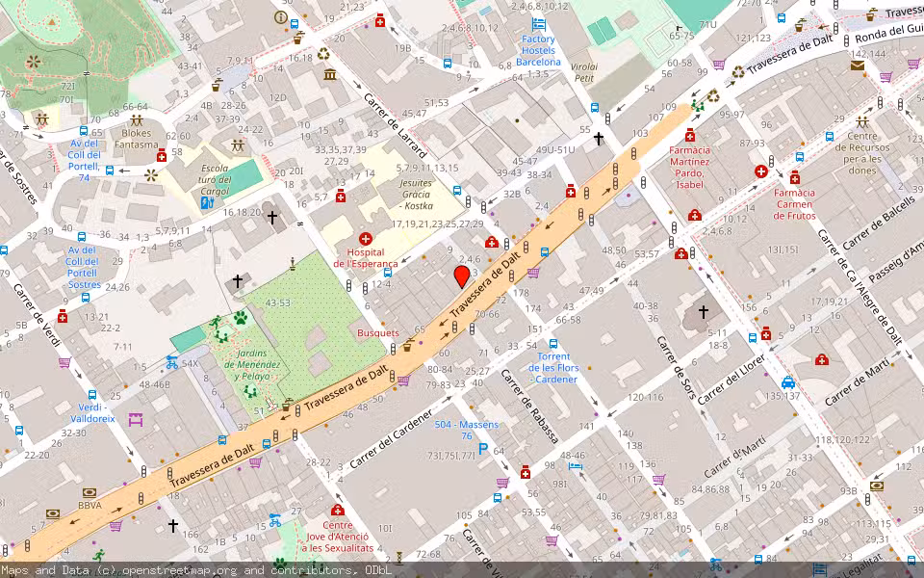Select the bicycle rental icon beside 54X
Viewport: 924px width, 578px height.
171,361
